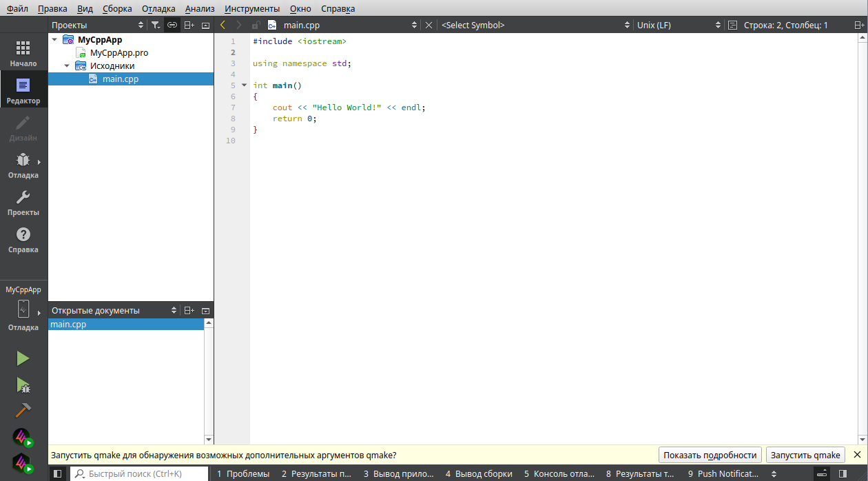Toggle the right sidebar visibility
This screenshot has height=481, width=868.
[843, 473]
